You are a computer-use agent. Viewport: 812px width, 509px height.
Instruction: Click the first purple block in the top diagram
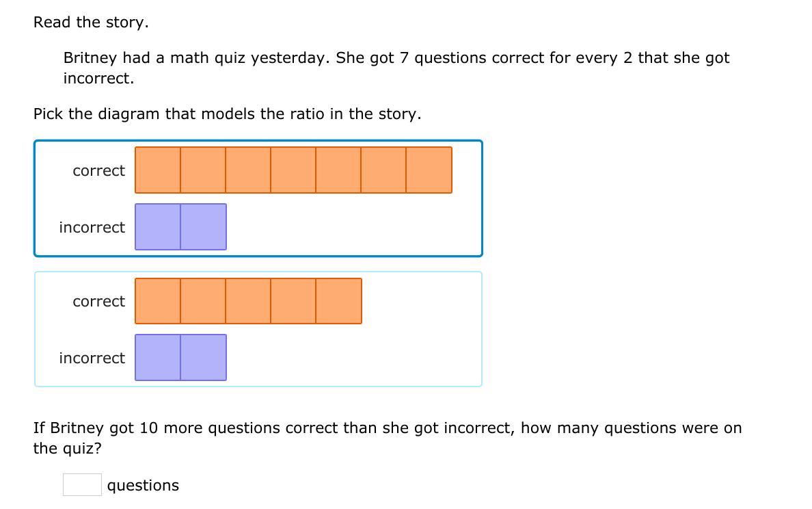pos(158,227)
